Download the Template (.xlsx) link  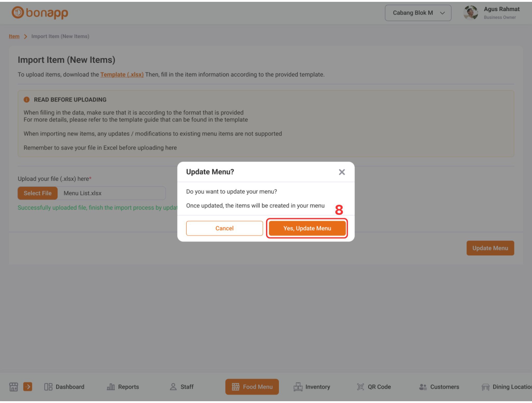click(x=122, y=75)
